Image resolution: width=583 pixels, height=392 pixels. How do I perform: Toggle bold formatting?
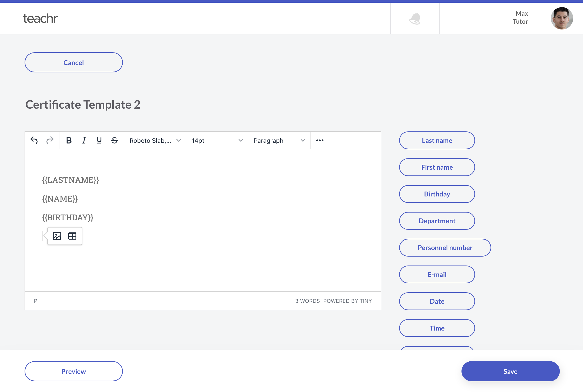point(69,140)
